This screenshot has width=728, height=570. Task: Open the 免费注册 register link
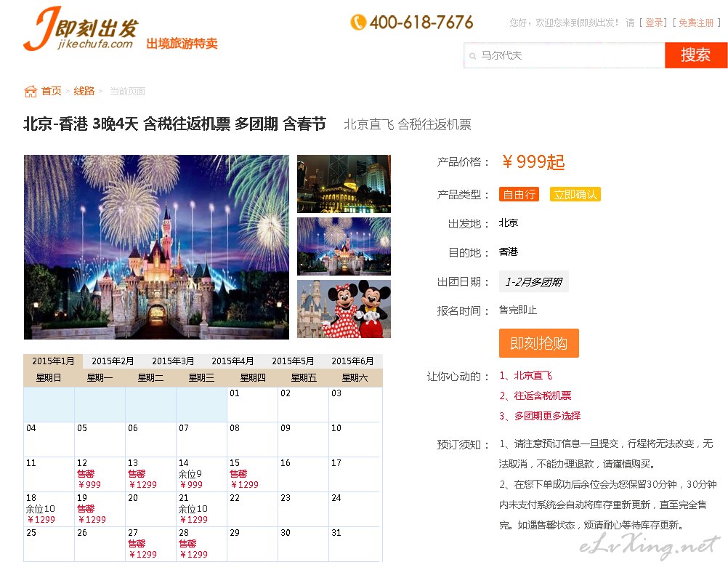(695, 23)
